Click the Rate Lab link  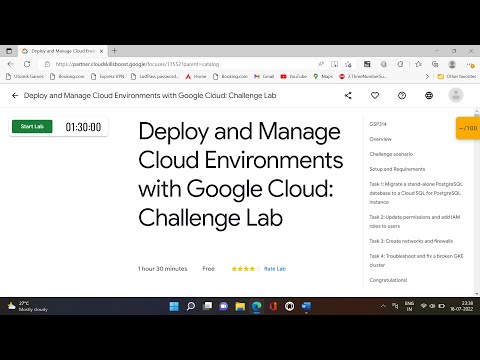point(275,269)
